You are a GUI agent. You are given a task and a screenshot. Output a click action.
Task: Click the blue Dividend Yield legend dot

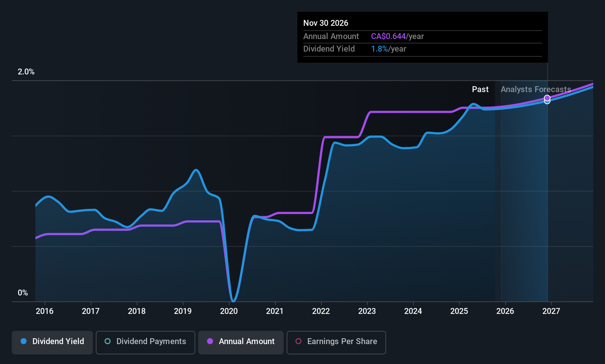point(24,342)
